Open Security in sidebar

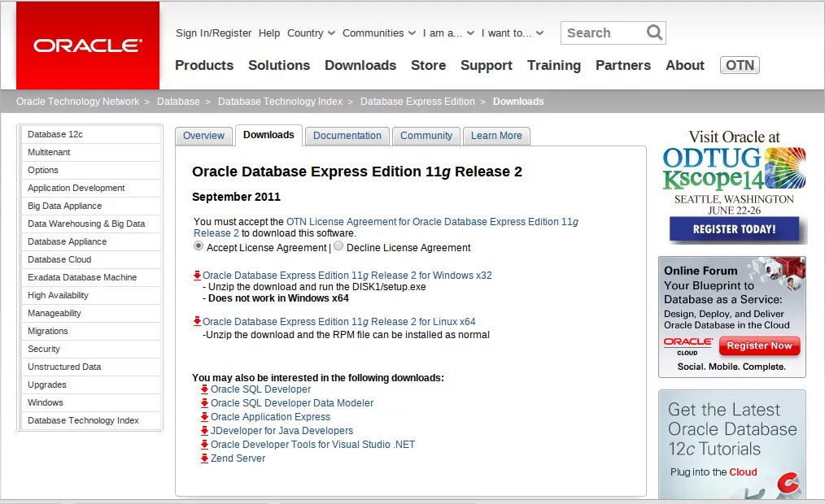(x=90, y=349)
